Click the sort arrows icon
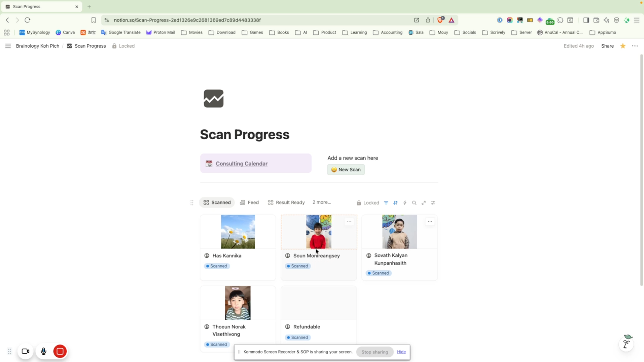The width and height of the screenshot is (644, 362). click(x=395, y=203)
